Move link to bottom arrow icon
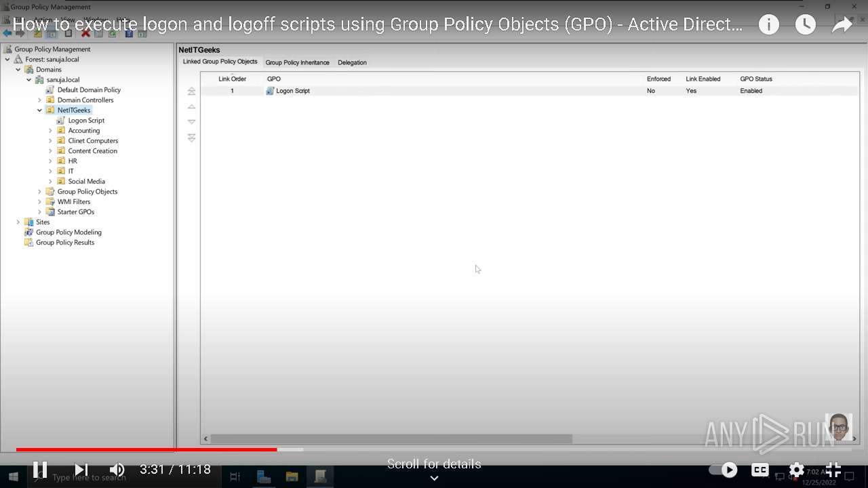The height and width of the screenshot is (488, 868). coord(191,138)
